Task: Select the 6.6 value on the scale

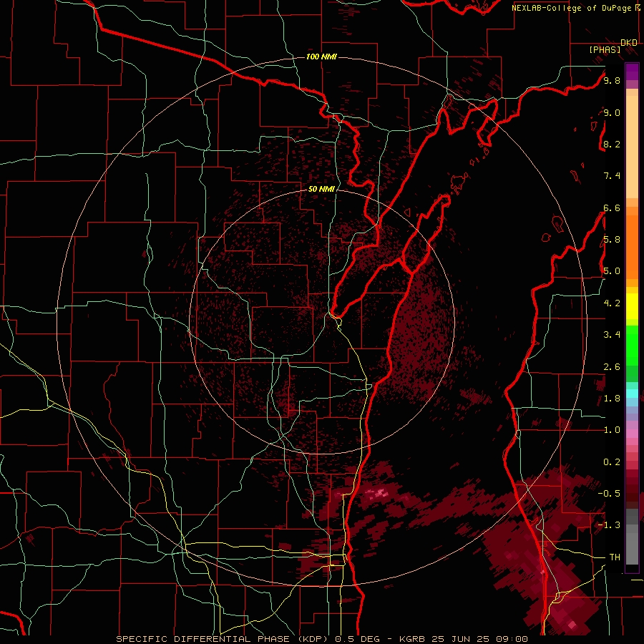Action: click(x=612, y=208)
